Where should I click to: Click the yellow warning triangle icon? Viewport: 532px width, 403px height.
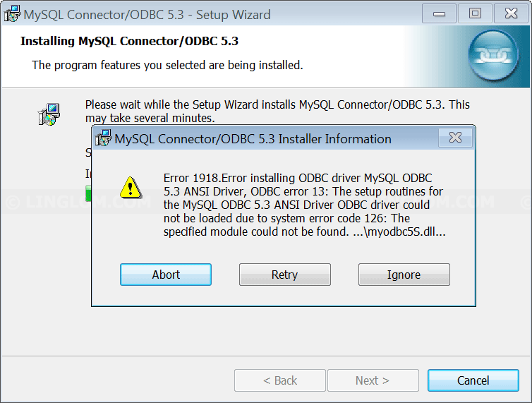tap(131, 188)
